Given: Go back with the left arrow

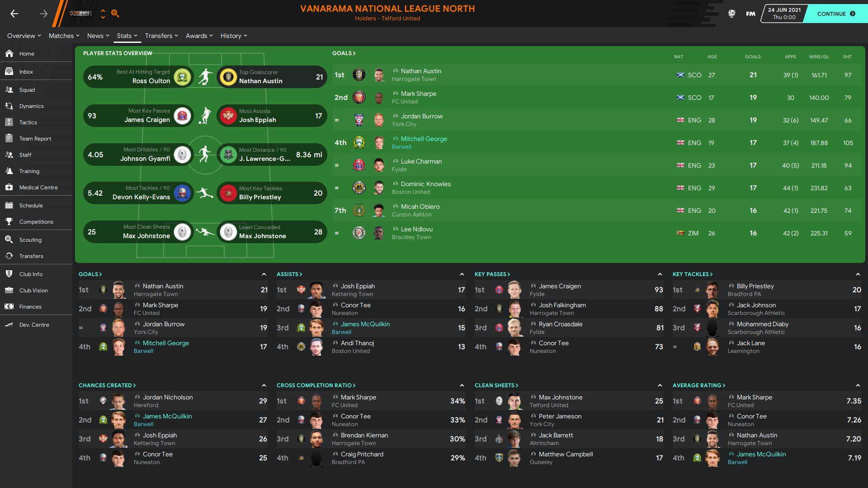Looking at the screenshot, I should click(x=14, y=14).
